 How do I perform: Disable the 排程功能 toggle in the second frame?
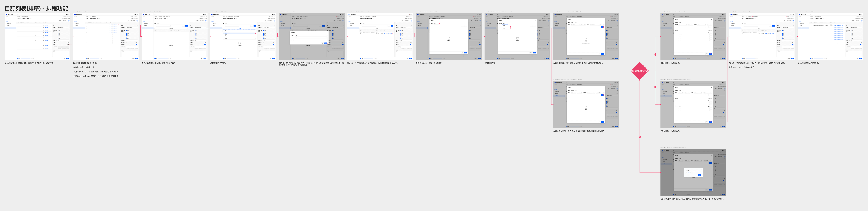[x=137, y=45]
